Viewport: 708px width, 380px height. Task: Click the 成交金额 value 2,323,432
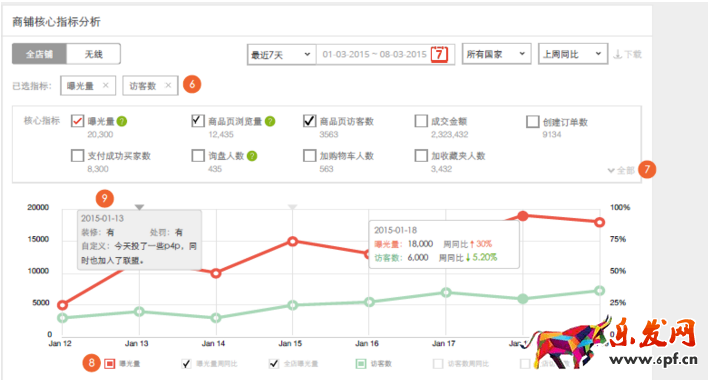(450, 134)
